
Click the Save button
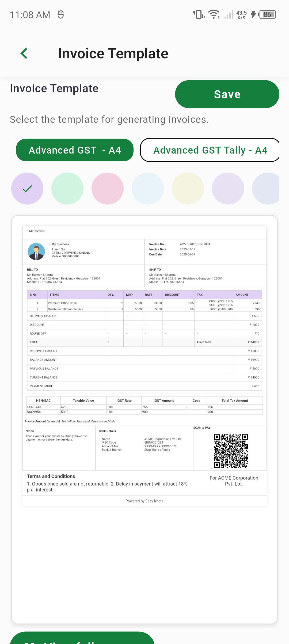[x=227, y=94]
